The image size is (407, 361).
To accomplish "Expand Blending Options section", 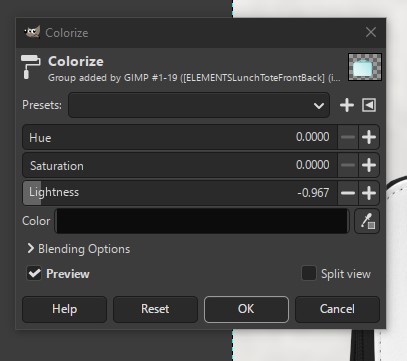I will (79, 249).
